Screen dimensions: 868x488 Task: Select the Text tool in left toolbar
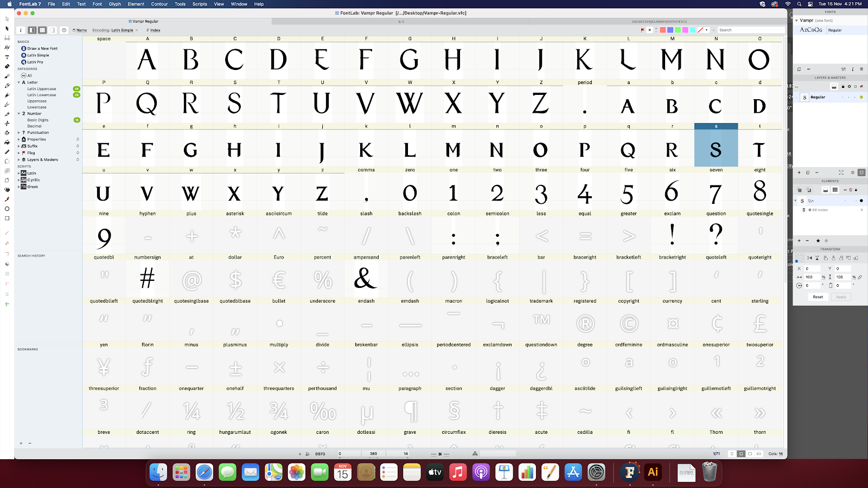point(7,57)
